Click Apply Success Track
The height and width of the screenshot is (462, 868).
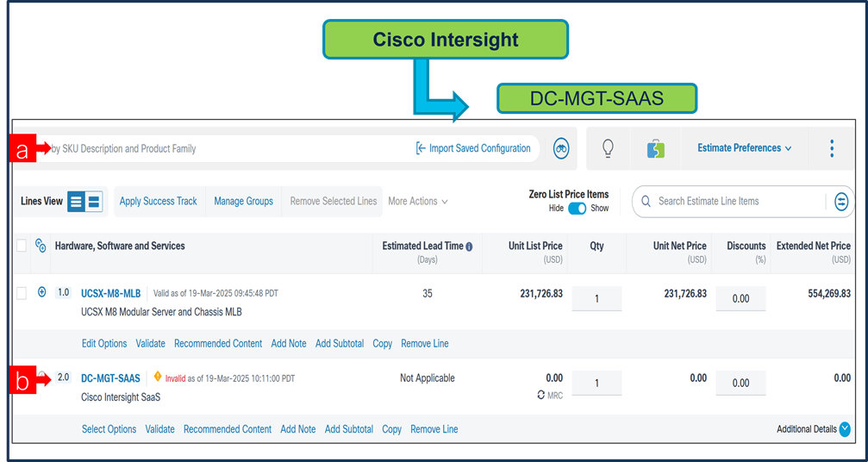pyautogui.click(x=159, y=202)
